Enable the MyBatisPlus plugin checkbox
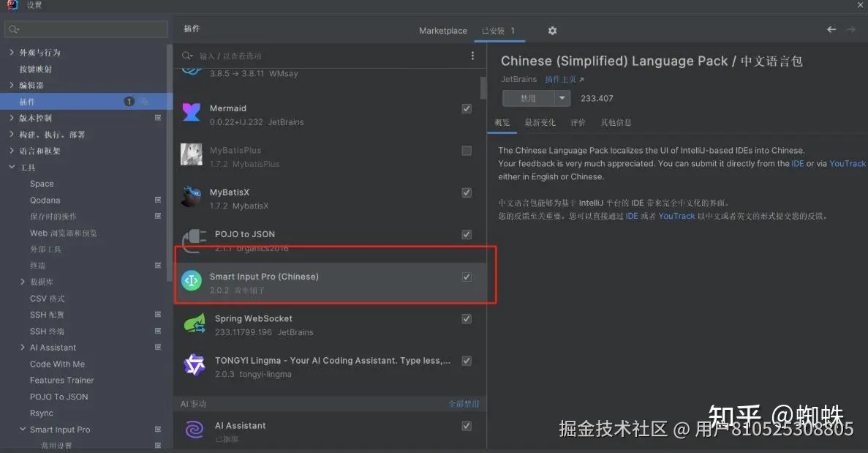Screen dimensions: 868x453 [x=467, y=151]
